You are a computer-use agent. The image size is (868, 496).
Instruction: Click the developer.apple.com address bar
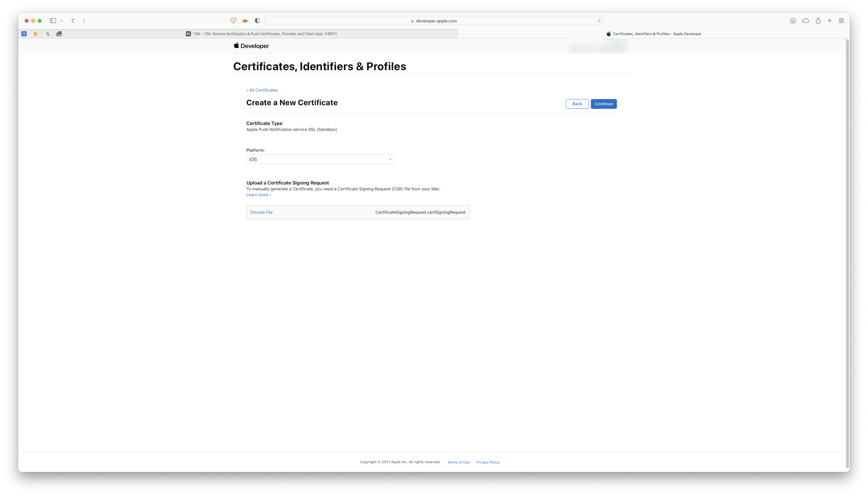(x=434, y=21)
